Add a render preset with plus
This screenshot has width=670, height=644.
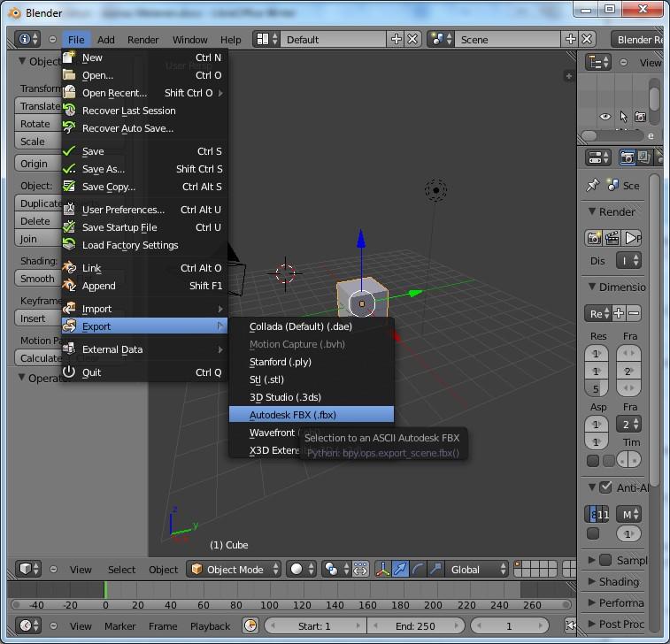point(619,313)
